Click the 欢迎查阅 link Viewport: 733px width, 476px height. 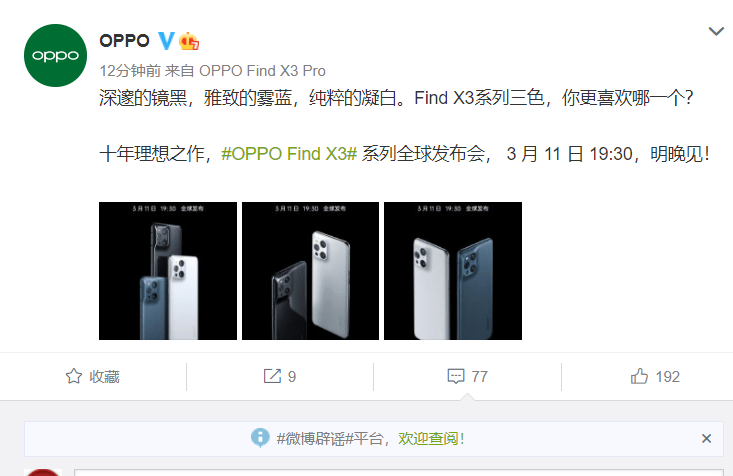pyautogui.click(x=431, y=439)
